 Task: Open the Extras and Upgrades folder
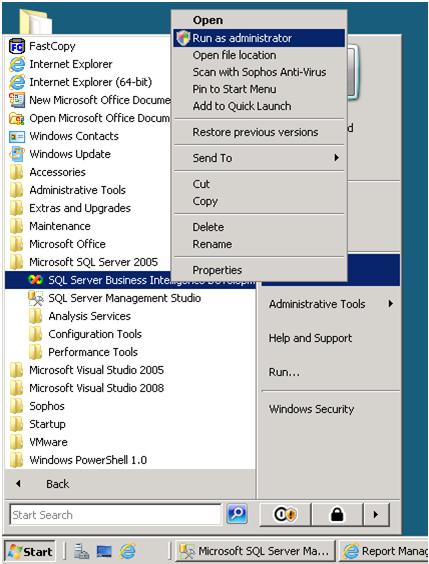[x=70, y=208]
